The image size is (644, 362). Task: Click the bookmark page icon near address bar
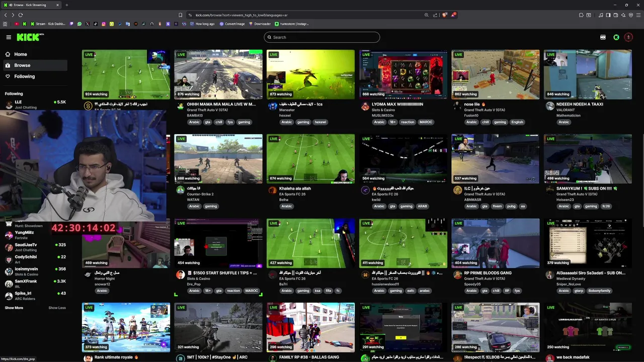[180, 15]
